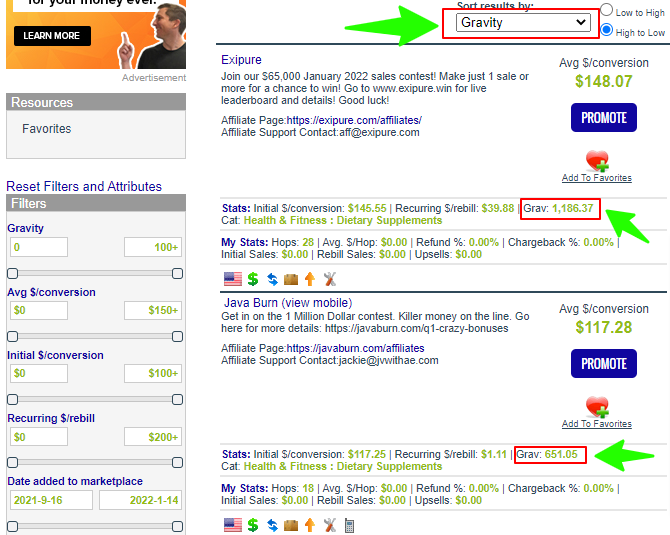The image size is (670, 535).
Task: Click the Filters panel header
Action: (96, 203)
